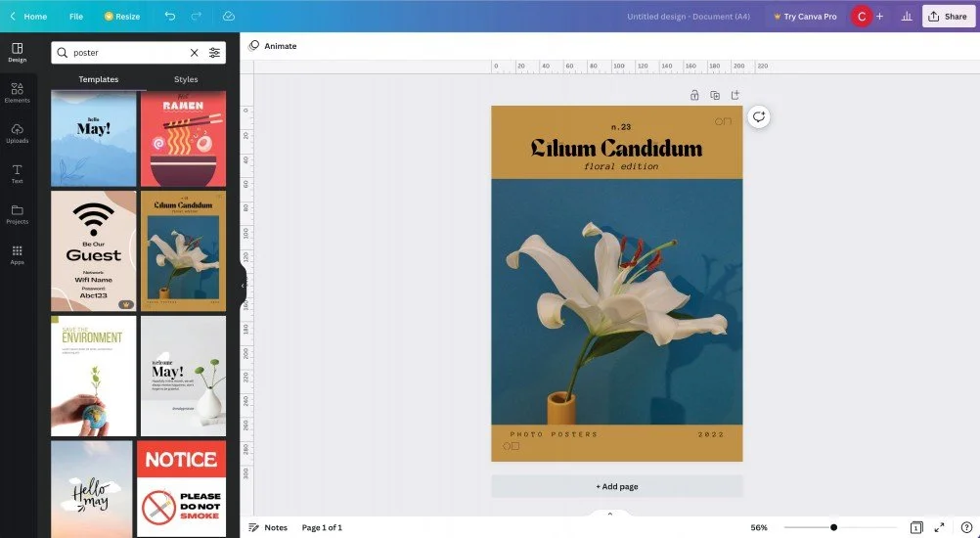Adjust the zoom slider handle
This screenshot has height=538, width=980.
pos(833,527)
